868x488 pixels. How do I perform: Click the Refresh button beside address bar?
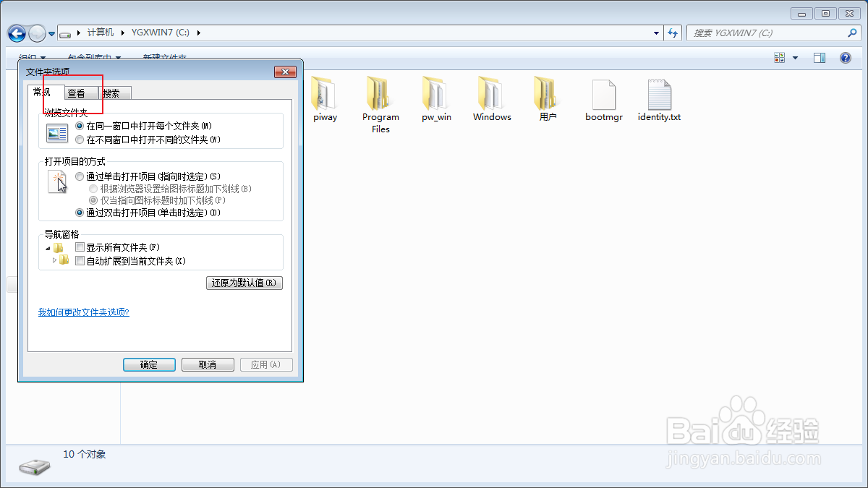(x=673, y=33)
